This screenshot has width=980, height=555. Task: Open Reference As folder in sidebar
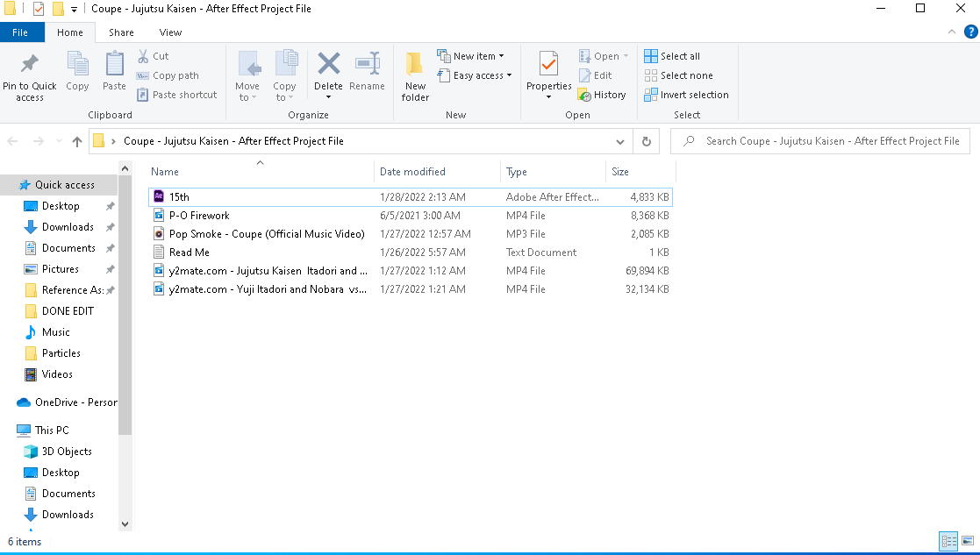[73, 290]
